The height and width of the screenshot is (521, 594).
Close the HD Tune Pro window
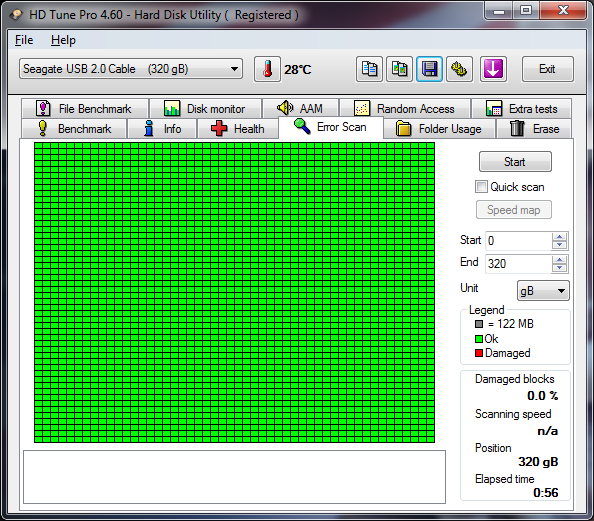click(x=563, y=10)
